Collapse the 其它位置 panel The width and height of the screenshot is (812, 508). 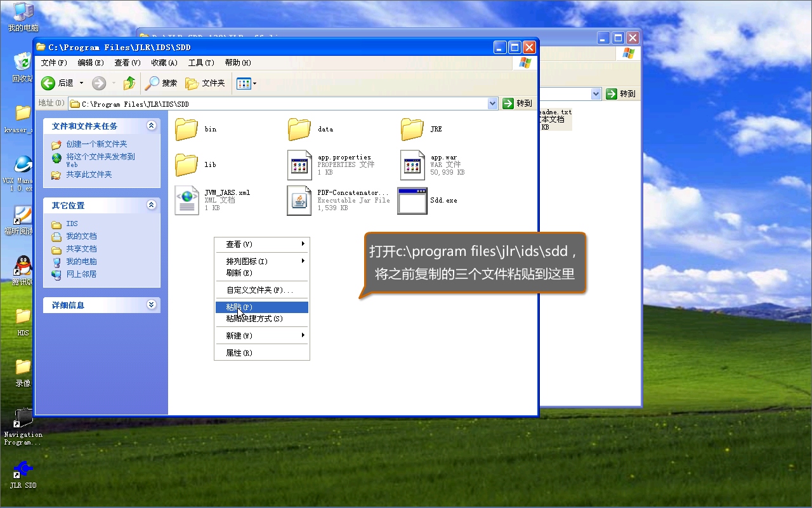pos(151,205)
